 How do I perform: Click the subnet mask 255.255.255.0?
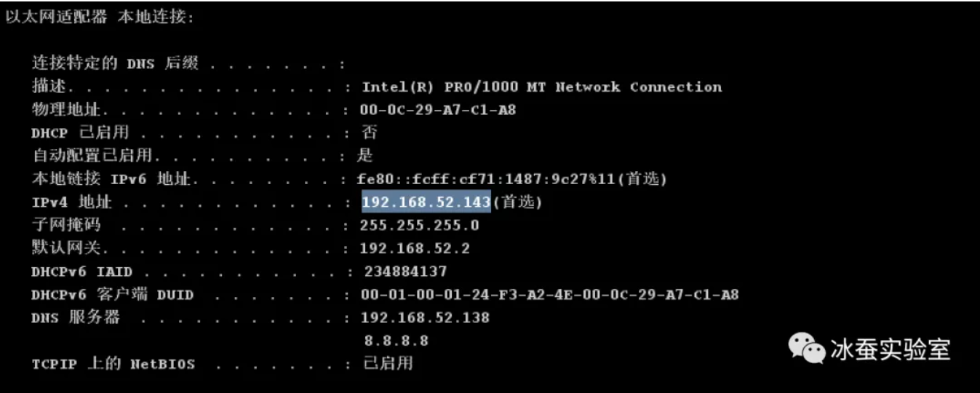[420, 226]
